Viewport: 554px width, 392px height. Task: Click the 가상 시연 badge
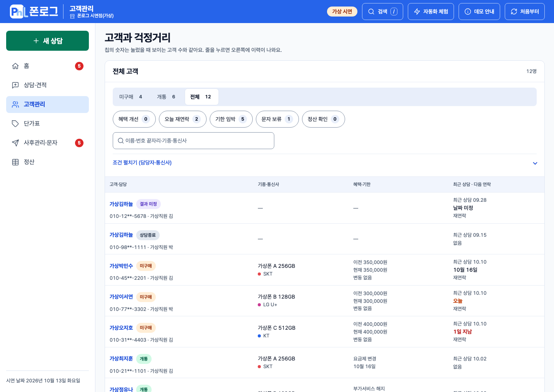click(x=342, y=12)
